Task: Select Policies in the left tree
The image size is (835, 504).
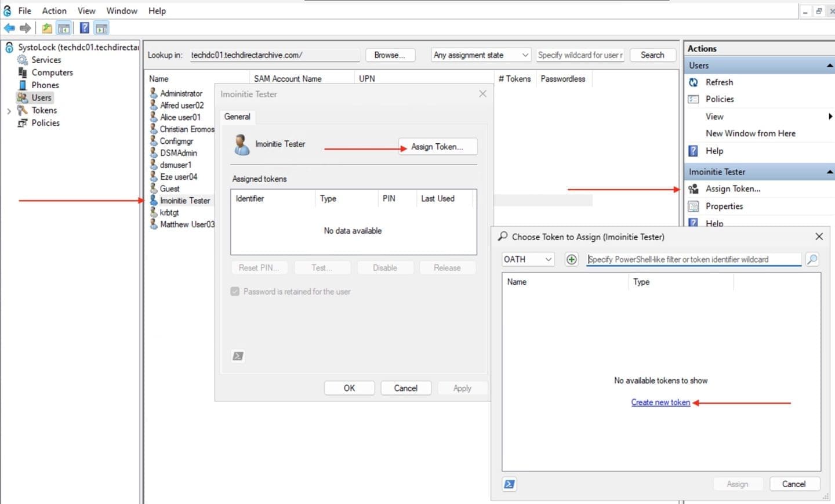Action: coord(45,123)
